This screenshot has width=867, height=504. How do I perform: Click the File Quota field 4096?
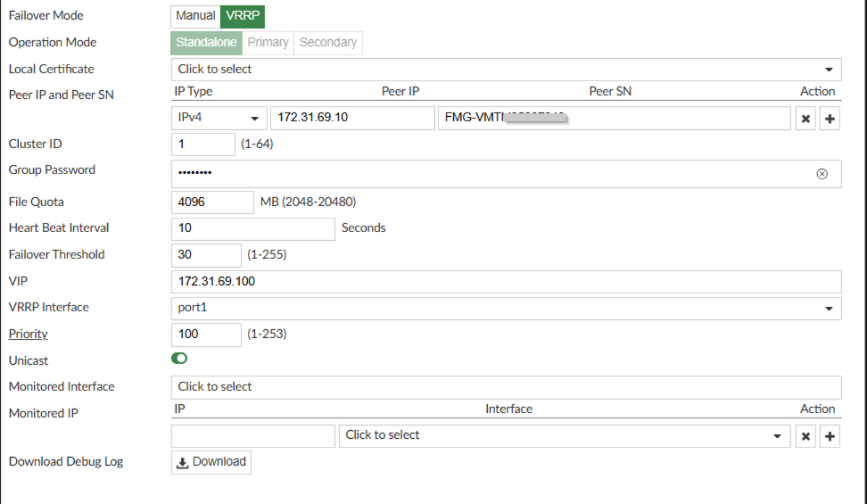point(212,202)
